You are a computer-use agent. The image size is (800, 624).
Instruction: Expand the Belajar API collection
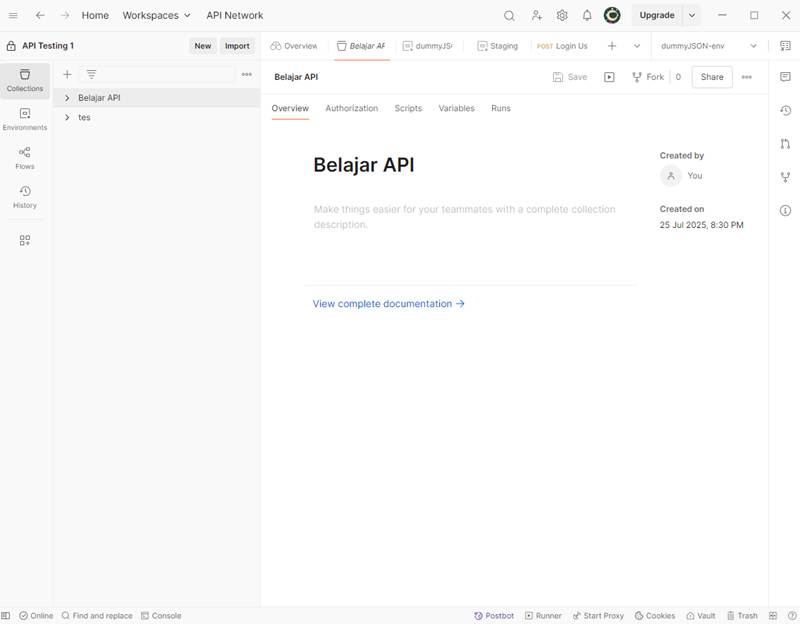coord(67,98)
